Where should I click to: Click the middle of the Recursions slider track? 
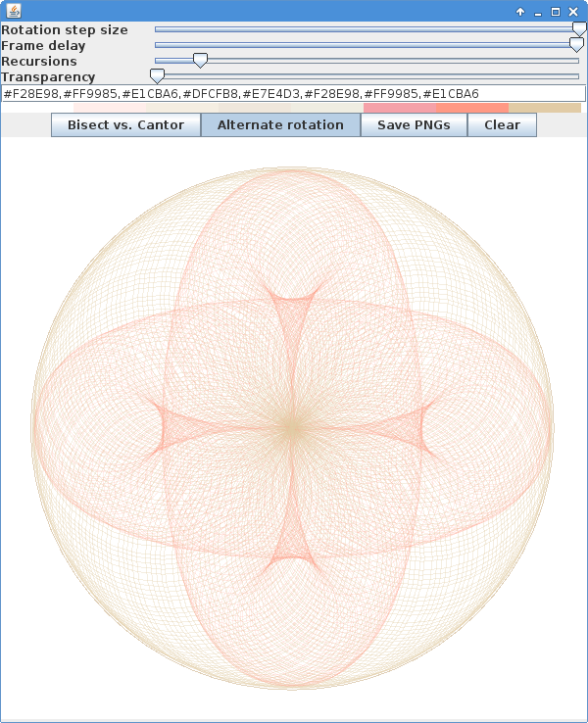pyautogui.click(x=367, y=61)
